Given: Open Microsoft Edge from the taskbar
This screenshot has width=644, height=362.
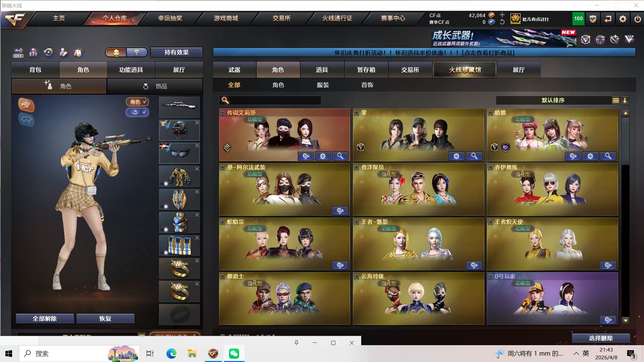Looking at the screenshot, I should pyautogui.click(x=171, y=353).
